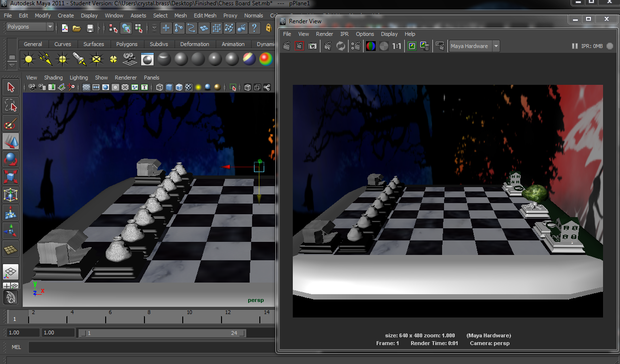Switch to the Curves shelf tab
Image resolution: width=620 pixels, height=364 pixels.
(x=63, y=44)
